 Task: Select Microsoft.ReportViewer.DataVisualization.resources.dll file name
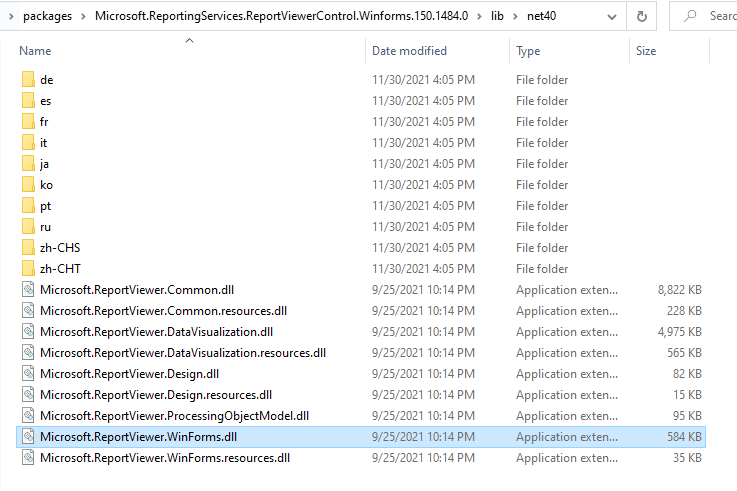click(x=183, y=353)
